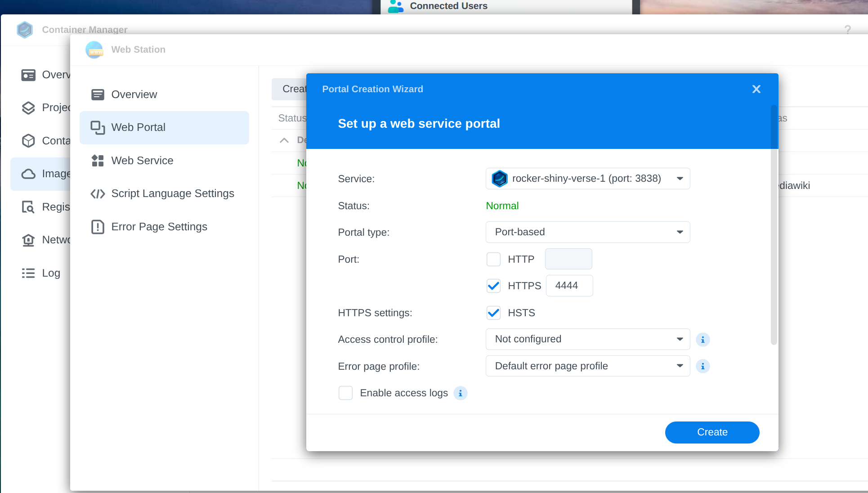Select the Web Portal icon in Web Station
The width and height of the screenshot is (868, 493).
click(x=97, y=127)
